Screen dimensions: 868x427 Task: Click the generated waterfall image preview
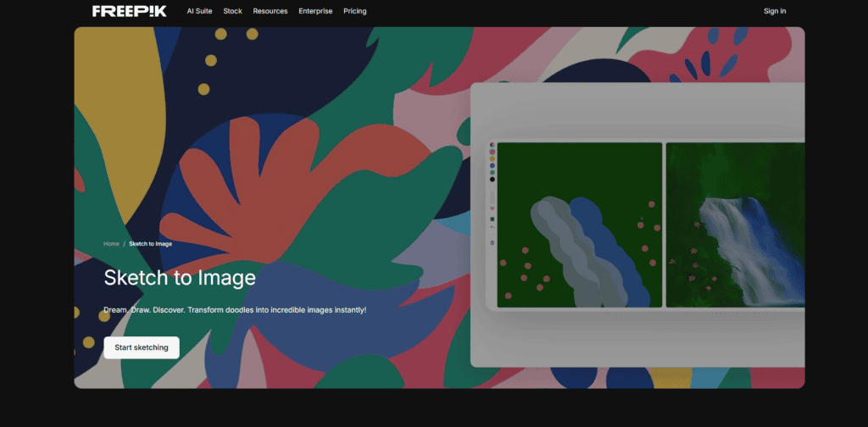[x=735, y=225]
